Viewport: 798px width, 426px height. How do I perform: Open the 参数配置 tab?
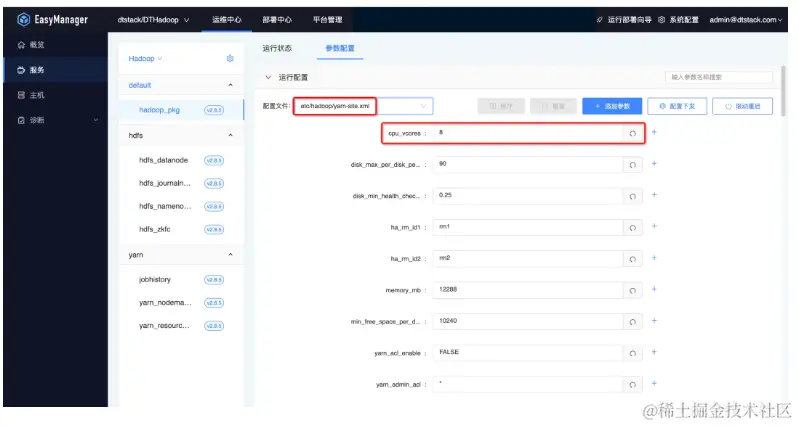point(340,48)
